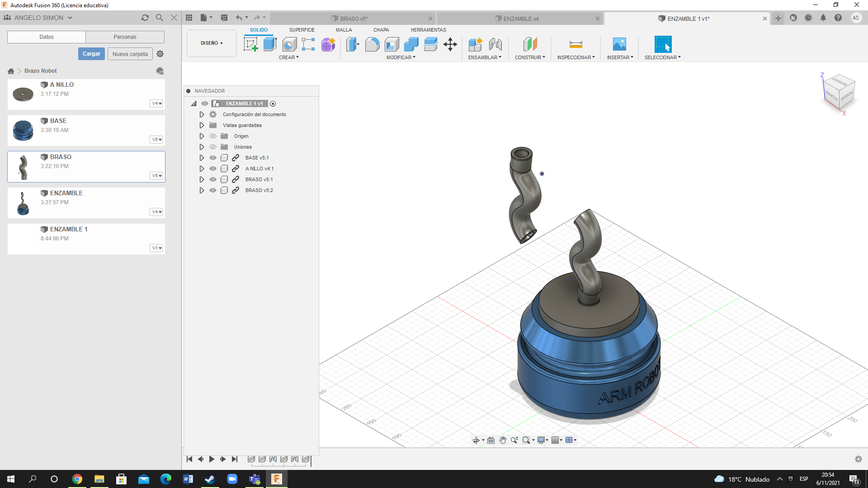The height and width of the screenshot is (488, 868).
Task: Click the Orbit navigation icon
Action: click(x=476, y=440)
